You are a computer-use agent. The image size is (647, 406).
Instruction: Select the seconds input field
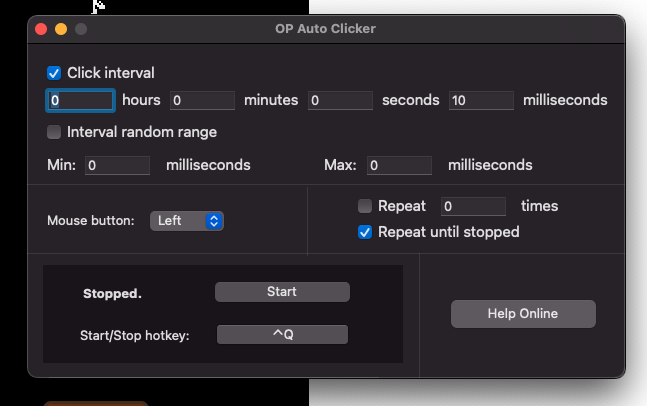pyautogui.click(x=340, y=100)
